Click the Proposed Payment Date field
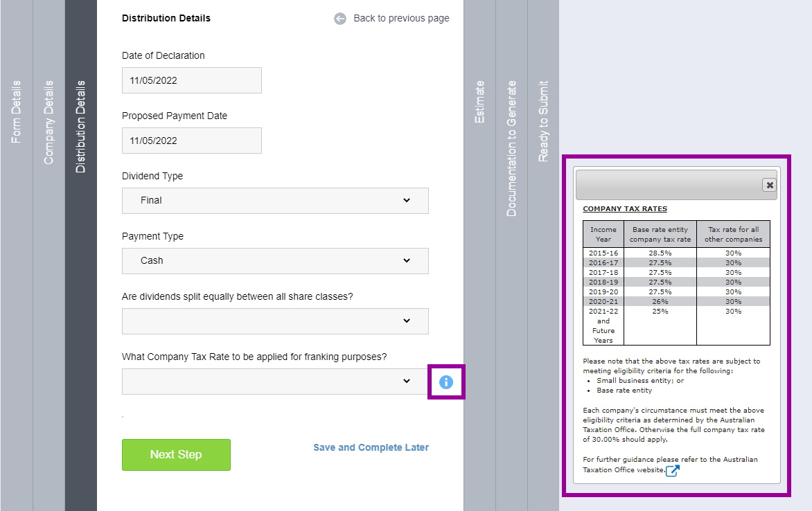This screenshot has height=511, width=812. click(x=192, y=141)
